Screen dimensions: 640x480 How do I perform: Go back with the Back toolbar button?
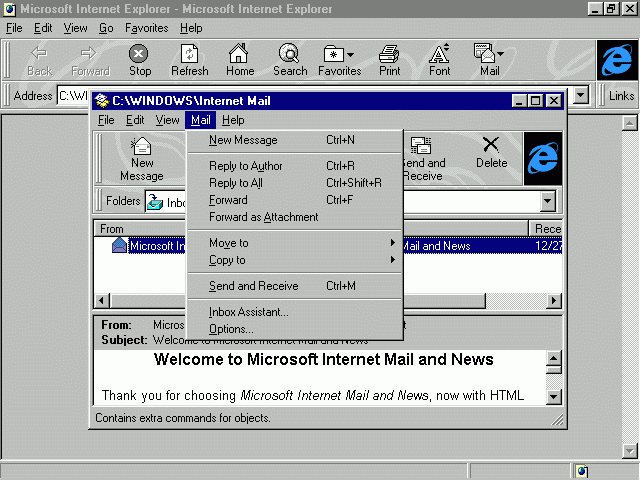[x=40, y=60]
